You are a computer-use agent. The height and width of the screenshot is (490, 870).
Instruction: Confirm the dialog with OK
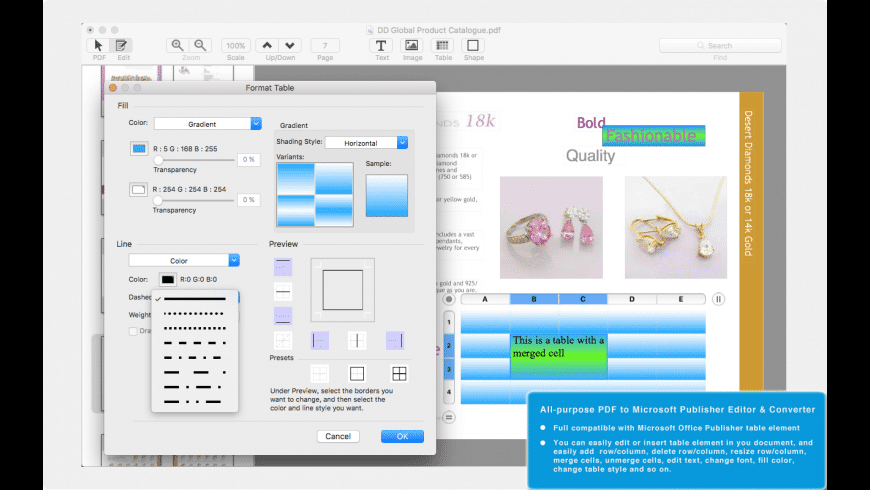402,436
